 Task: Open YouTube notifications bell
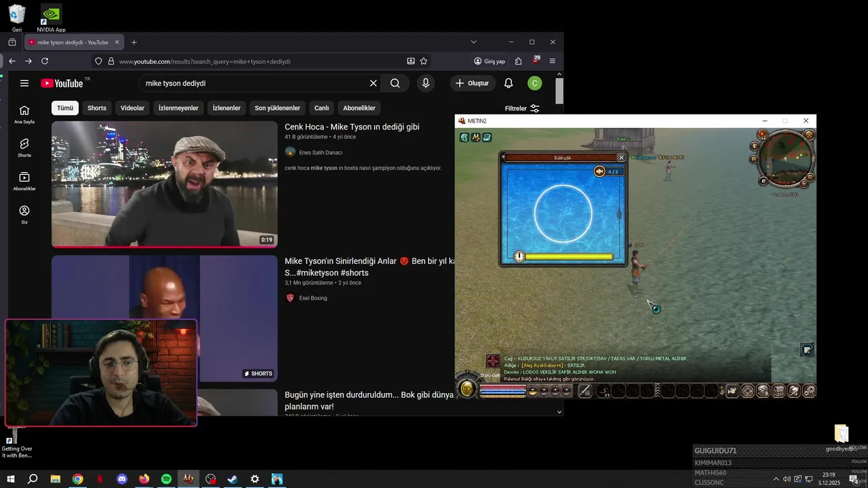click(x=509, y=83)
